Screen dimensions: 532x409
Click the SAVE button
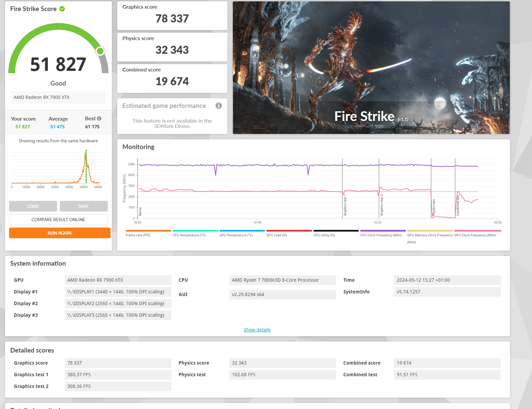[84, 206]
